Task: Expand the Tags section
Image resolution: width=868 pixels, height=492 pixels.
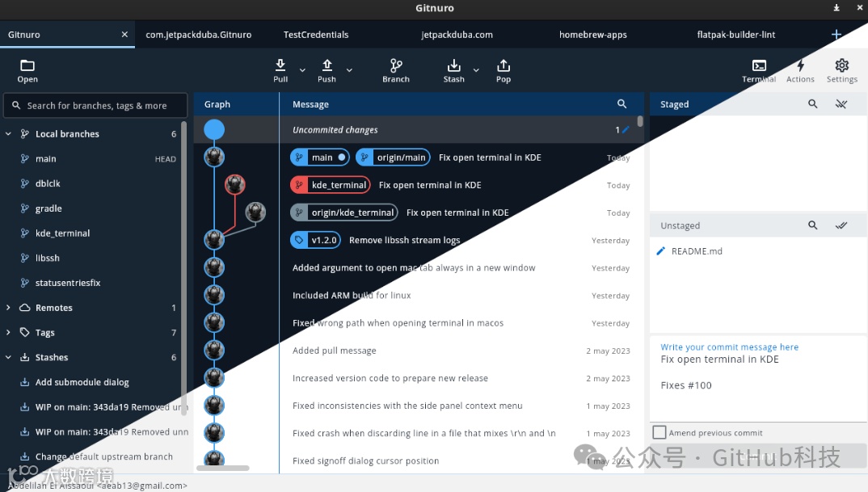Action: pyautogui.click(x=8, y=332)
